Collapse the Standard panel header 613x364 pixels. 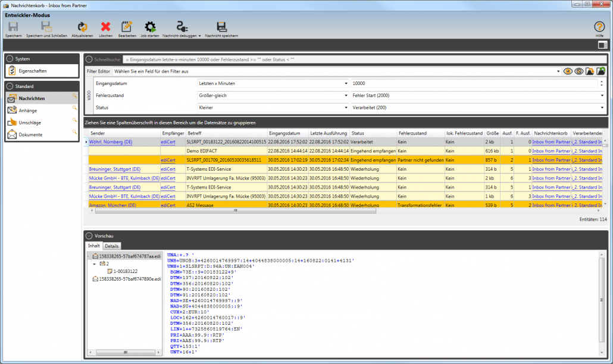[x=10, y=86]
